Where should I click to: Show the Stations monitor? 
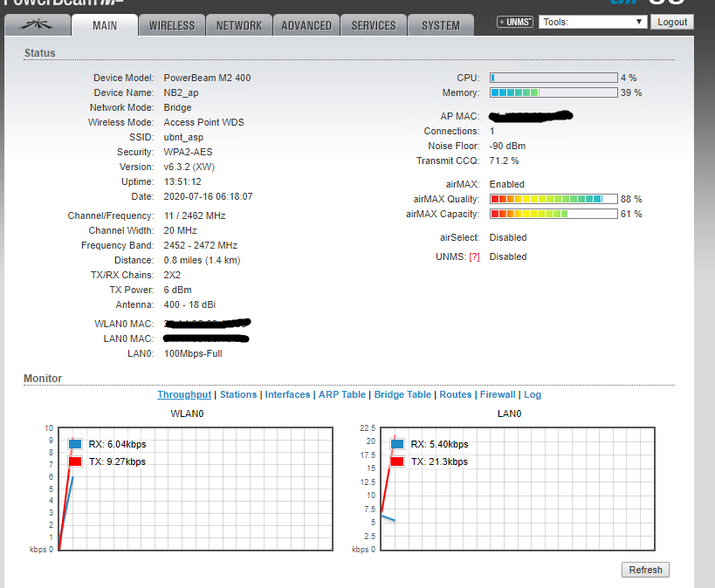tap(238, 394)
